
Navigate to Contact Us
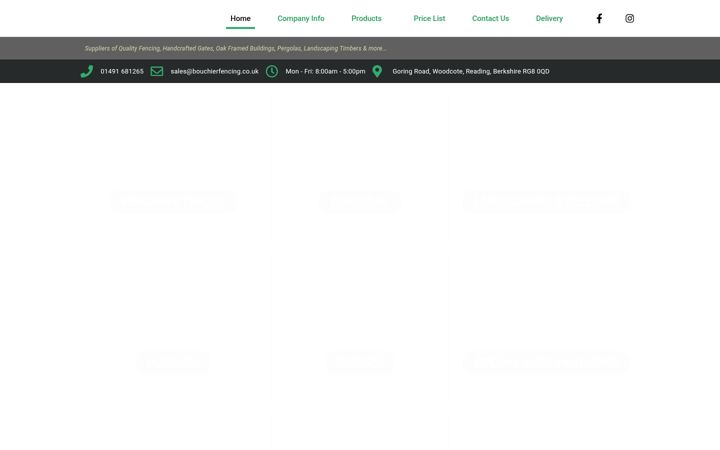(490, 18)
